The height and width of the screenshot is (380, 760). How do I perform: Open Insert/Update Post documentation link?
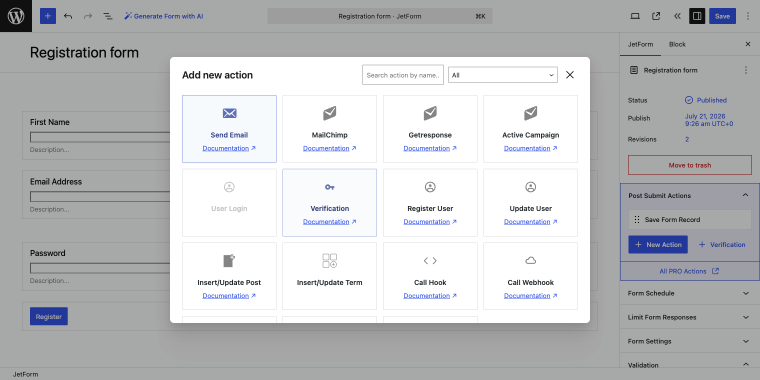[x=229, y=296]
